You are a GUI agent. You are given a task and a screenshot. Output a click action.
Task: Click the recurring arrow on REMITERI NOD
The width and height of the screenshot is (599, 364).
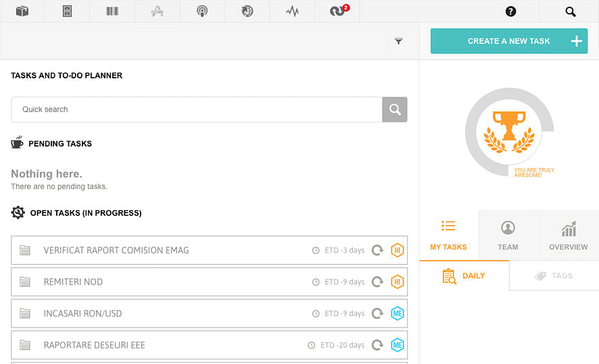(378, 282)
